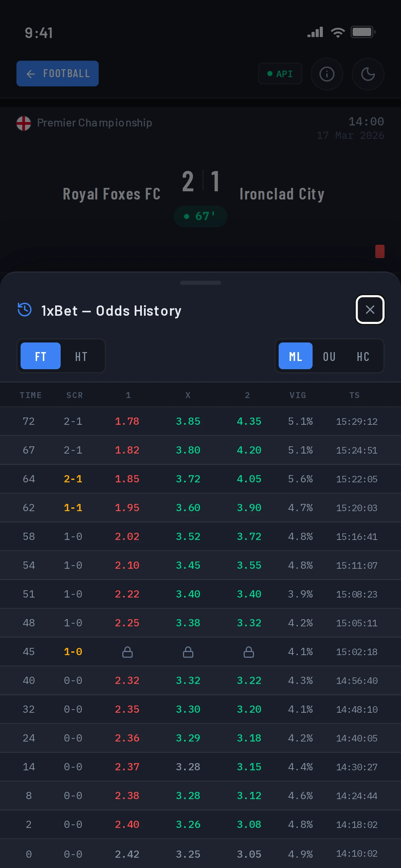Click opening home odds 2.42

click(x=127, y=854)
